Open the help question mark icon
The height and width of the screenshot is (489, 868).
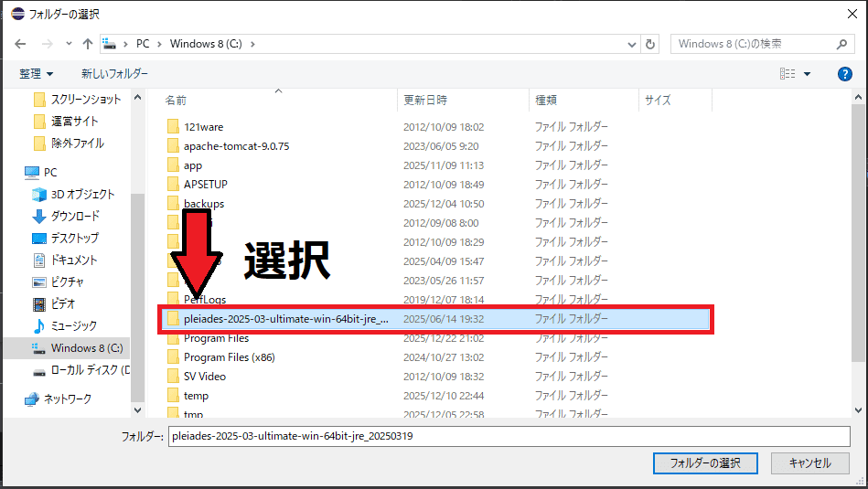coord(844,73)
